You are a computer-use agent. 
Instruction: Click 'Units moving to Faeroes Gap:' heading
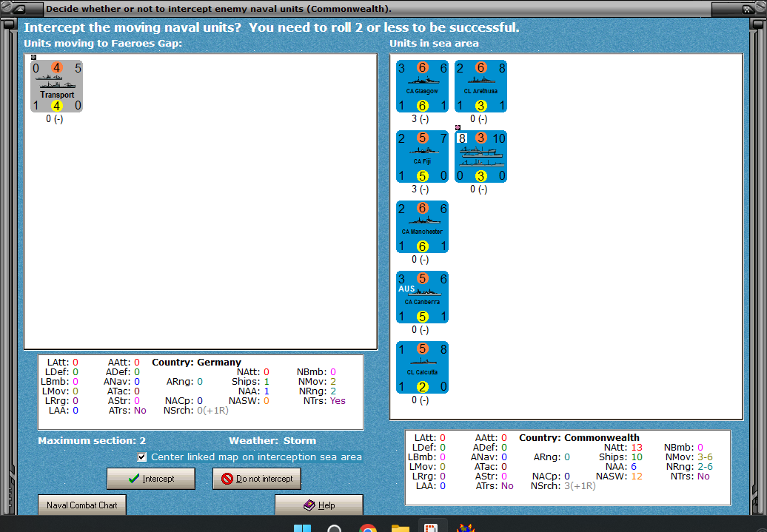[103, 43]
